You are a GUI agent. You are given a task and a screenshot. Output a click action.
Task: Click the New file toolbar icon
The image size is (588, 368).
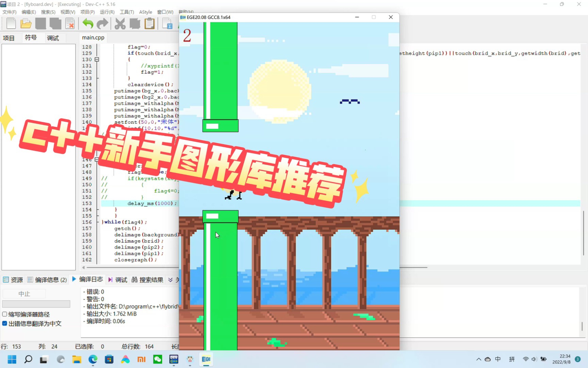pos(11,24)
